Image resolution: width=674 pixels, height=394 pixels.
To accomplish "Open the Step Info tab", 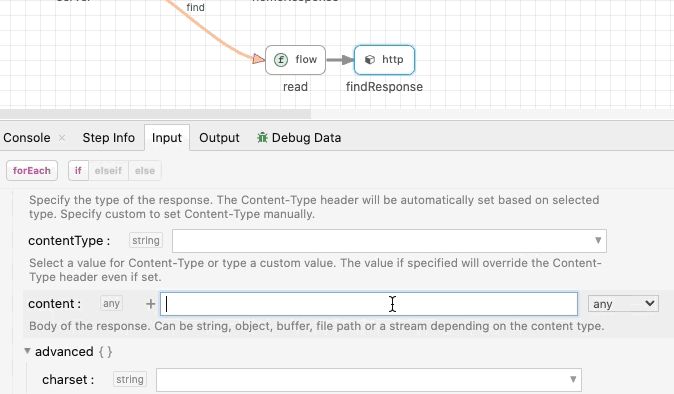I will (x=109, y=137).
